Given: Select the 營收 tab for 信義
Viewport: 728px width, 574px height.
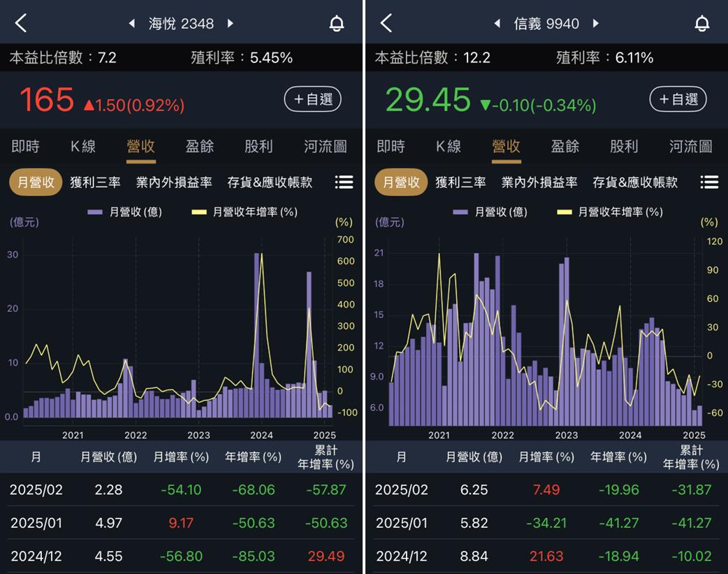Looking at the screenshot, I should coord(507,146).
